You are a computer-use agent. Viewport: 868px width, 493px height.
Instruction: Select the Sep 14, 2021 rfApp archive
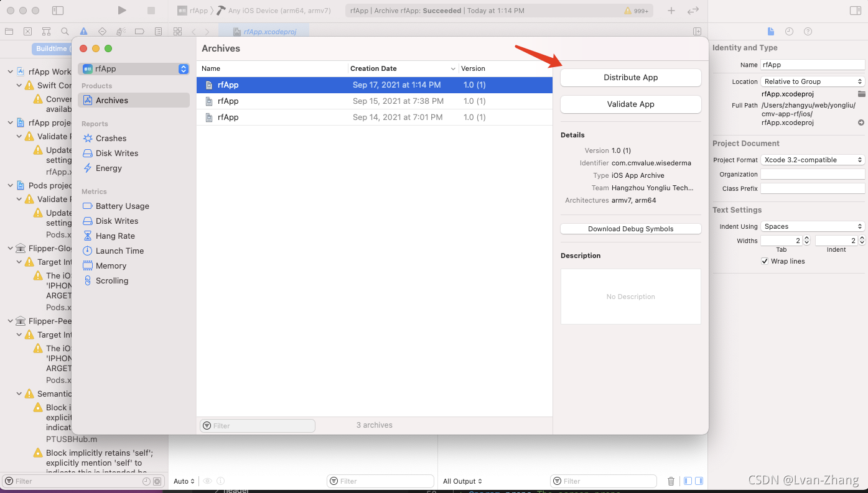pos(375,117)
